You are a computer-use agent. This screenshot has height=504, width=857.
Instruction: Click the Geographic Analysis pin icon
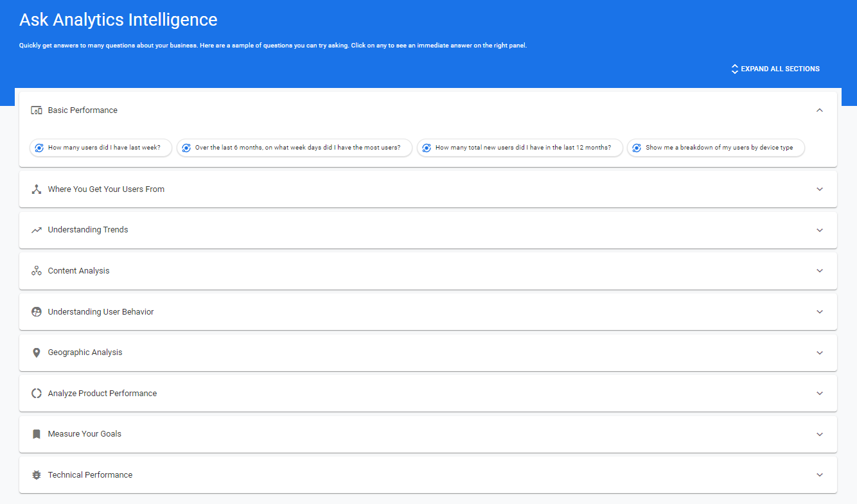point(37,352)
